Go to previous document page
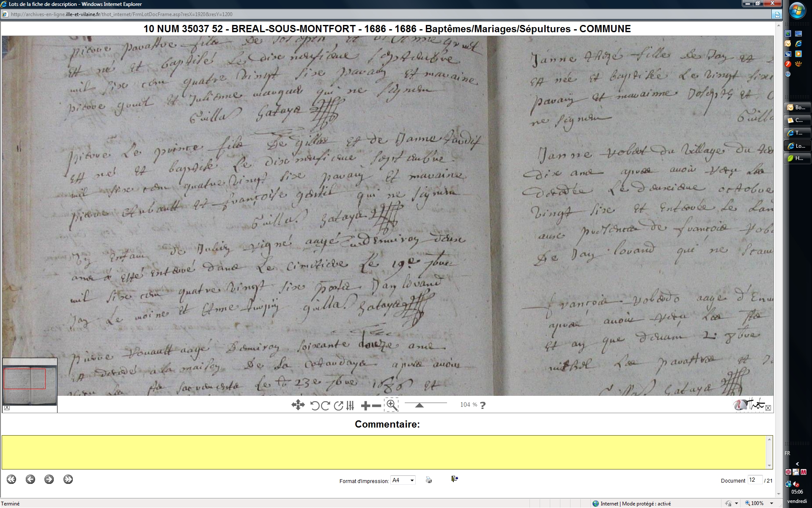The image size is (812, 508). pos(30,479)
